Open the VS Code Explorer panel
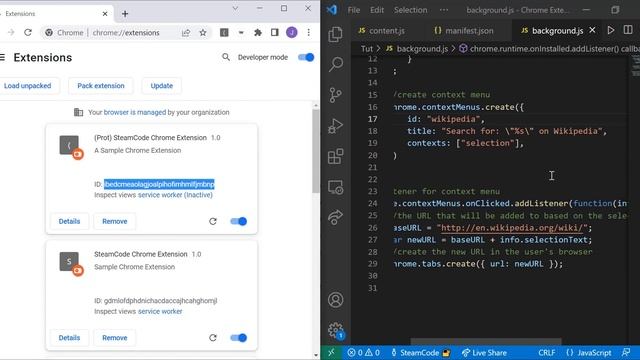 [336, 34]
